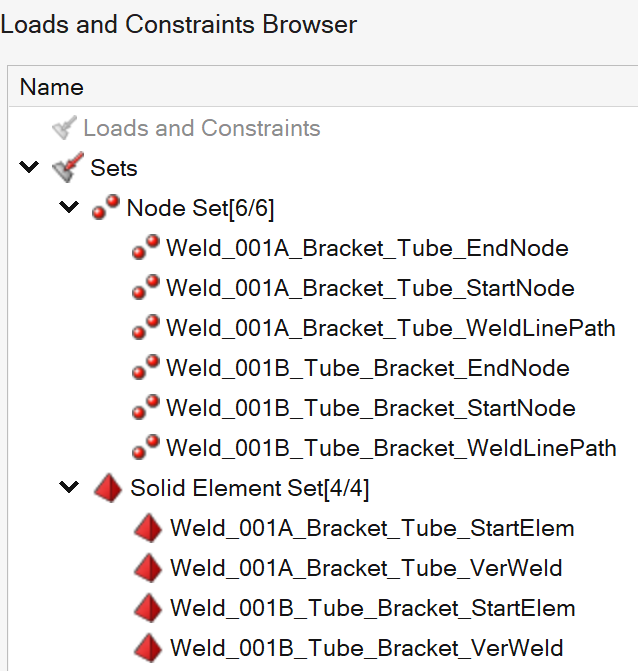Select the Loads and Constraints root label
Image resolution: width=638 pixels, height=671 pixels.
201,128
